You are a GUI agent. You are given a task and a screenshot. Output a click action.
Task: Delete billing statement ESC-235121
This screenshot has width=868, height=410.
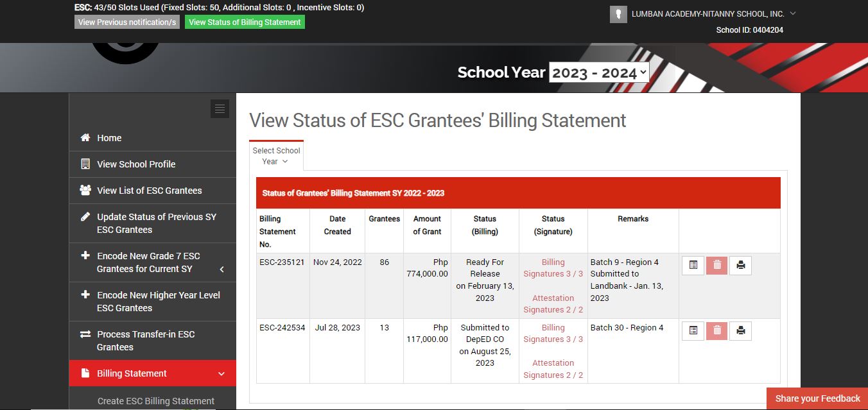point(716,265)
